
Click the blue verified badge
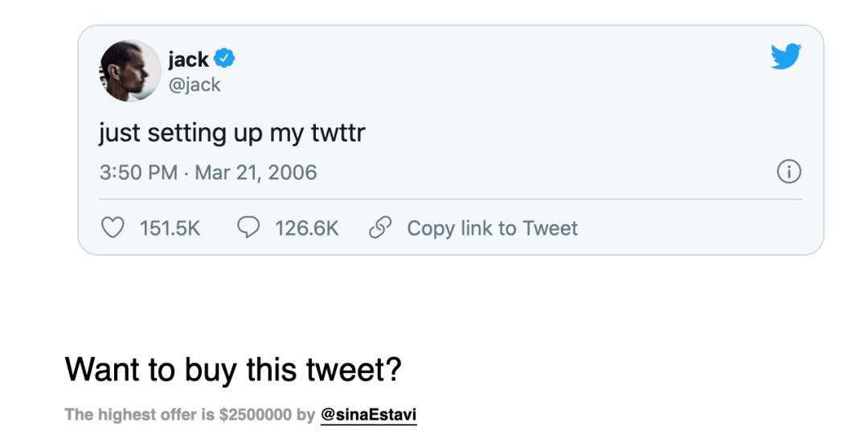click(224, 59)
